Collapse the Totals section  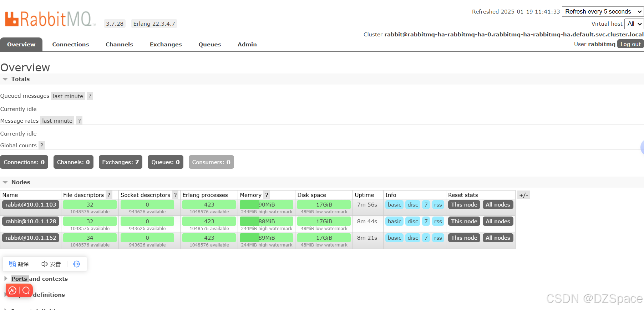(5, 79)
